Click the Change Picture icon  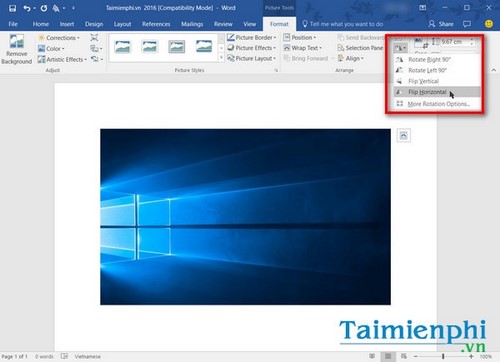pos(96,49)
